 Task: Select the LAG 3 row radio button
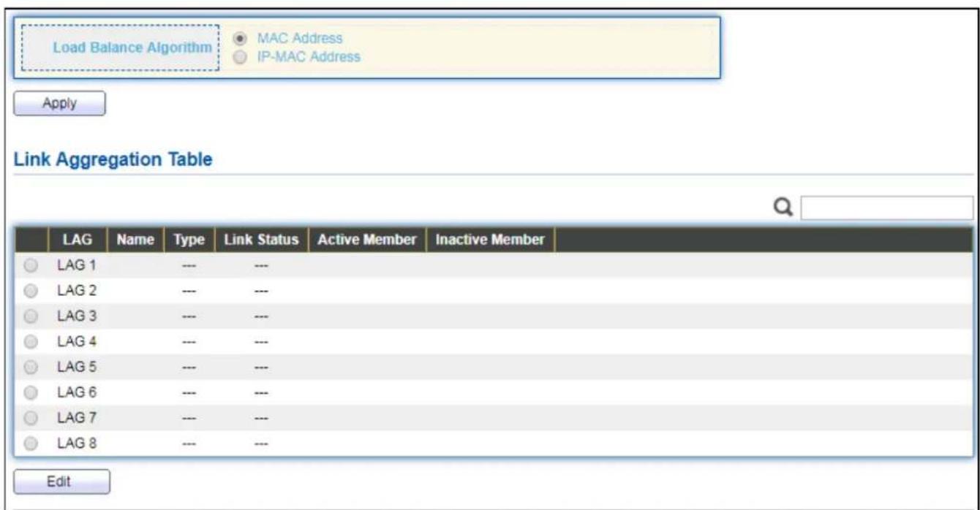tap(30, 316)
